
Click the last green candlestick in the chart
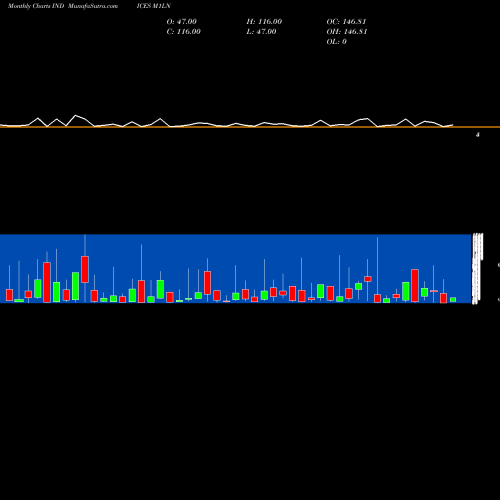click(x=453, y=299)
